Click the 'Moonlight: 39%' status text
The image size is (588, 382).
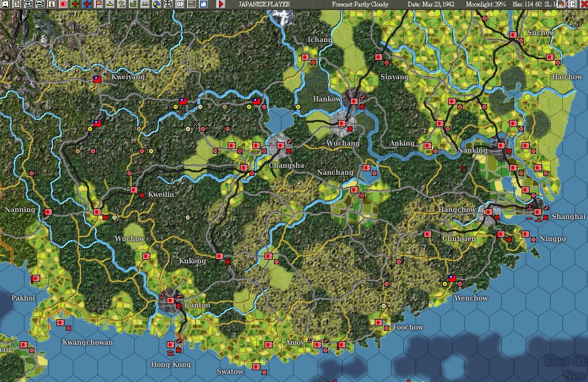click(485, 4)
